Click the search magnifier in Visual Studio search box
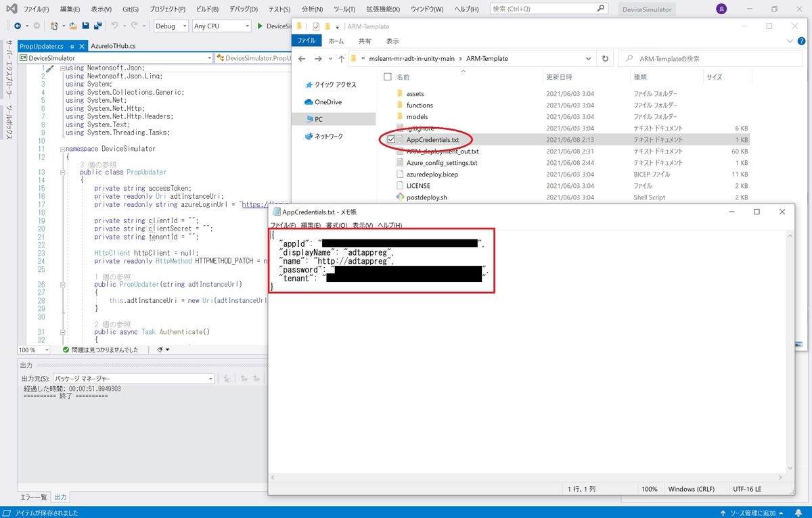This screenshot has width=812, height=518. click(x=602, y=9)
